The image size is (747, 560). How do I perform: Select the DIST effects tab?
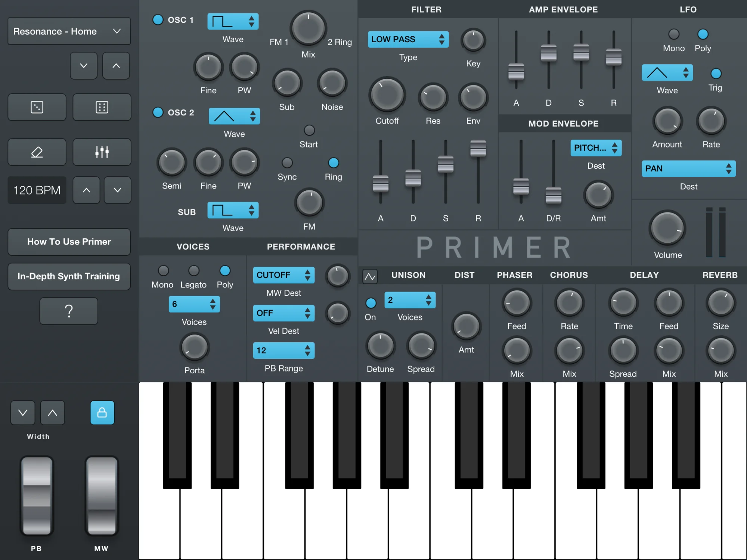(x=464, y=275)
